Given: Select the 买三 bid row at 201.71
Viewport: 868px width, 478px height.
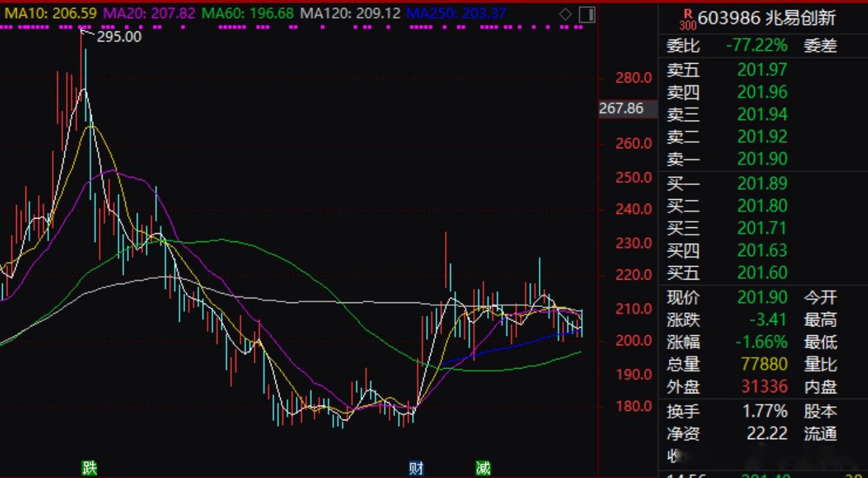Looking at the screenshot, I should click(727, 228).
